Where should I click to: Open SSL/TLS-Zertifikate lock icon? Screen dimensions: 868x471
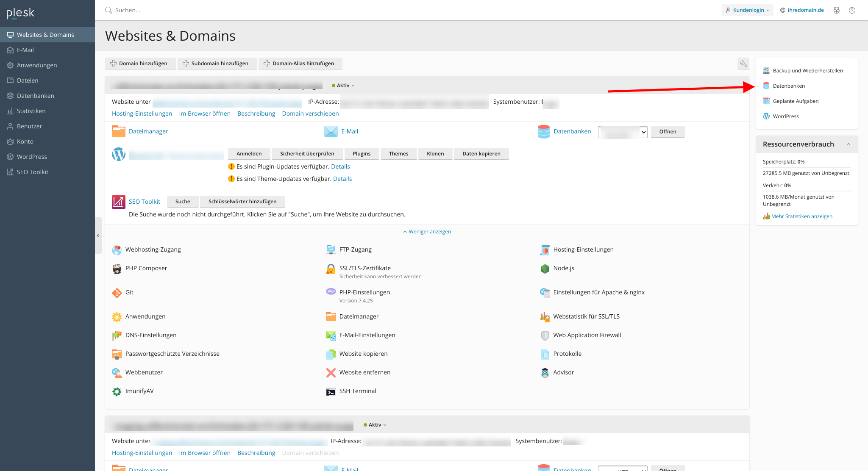[331, 269]
